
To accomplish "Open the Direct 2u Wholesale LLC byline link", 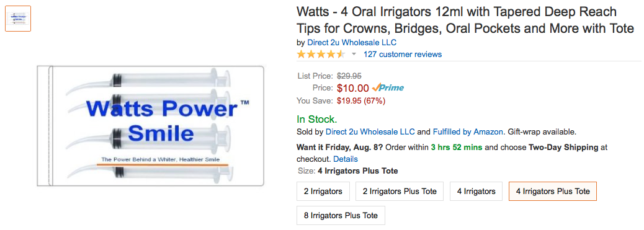I will [352, 43].
